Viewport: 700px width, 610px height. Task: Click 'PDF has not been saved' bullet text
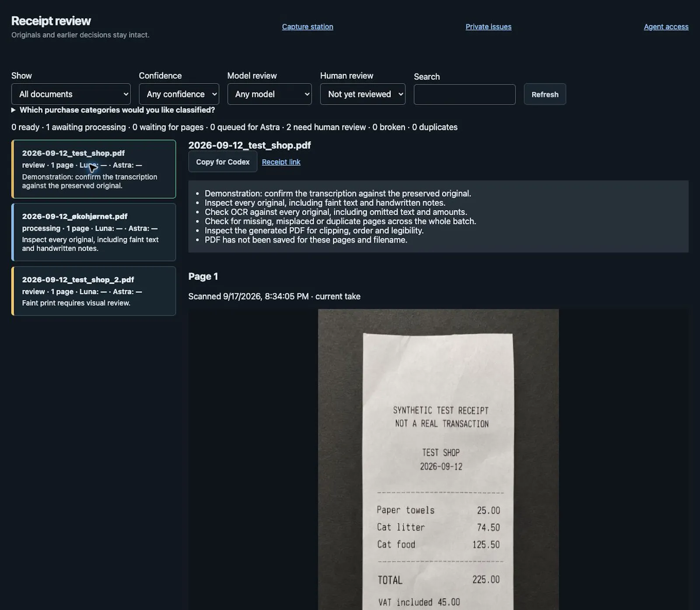click(x=306, y=240)
